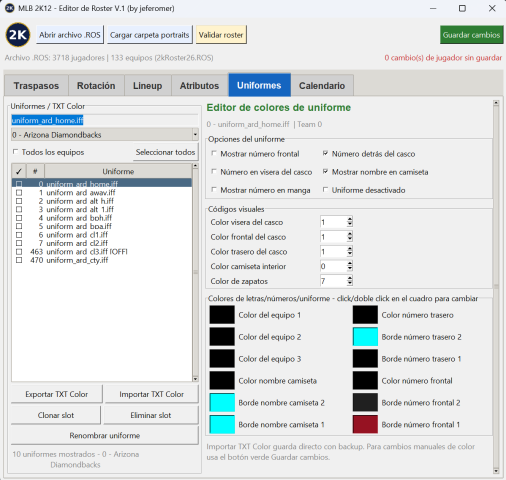The image size is (506, 480).
Task: Open the Calendario tab
Action: [322, 86]
